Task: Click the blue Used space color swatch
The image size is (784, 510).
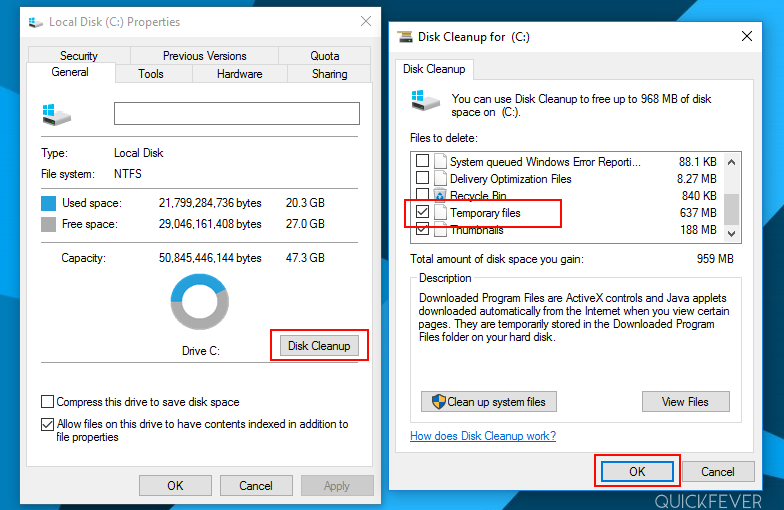Action: [x=48, y=203]
